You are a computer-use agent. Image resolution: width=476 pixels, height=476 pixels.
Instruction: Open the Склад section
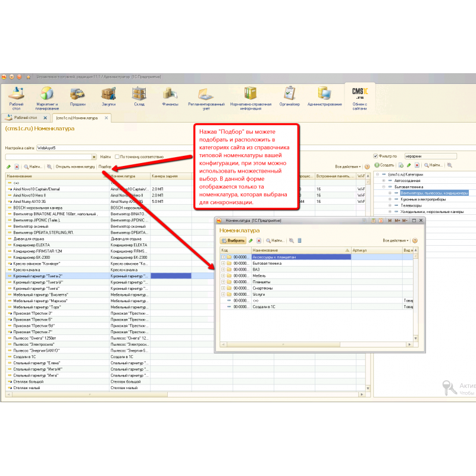pyautogui.click(x=139, y=96)
